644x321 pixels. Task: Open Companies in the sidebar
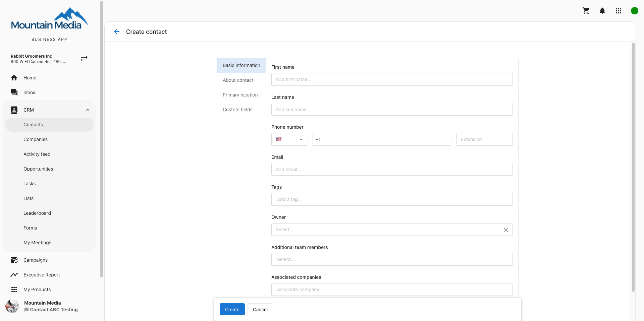[49, 139]
